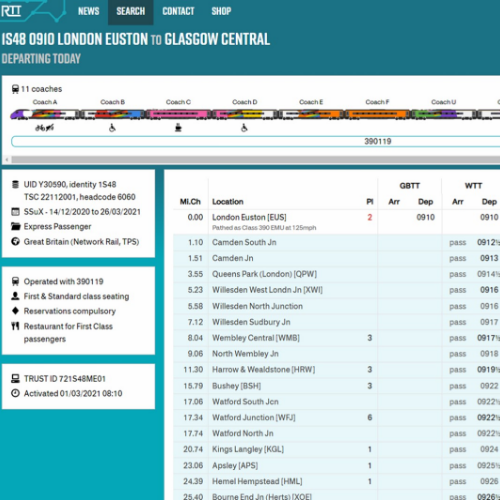Select the Coach F carriage image

[377, 114]
